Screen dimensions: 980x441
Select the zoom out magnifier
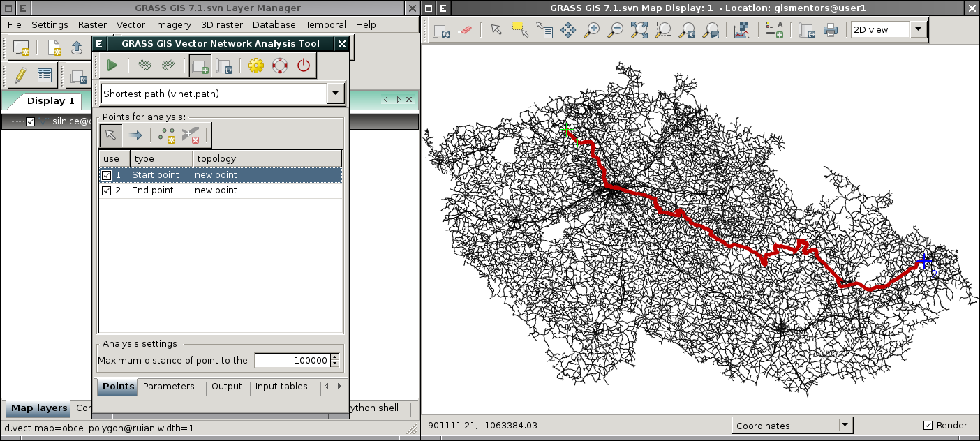616,30
